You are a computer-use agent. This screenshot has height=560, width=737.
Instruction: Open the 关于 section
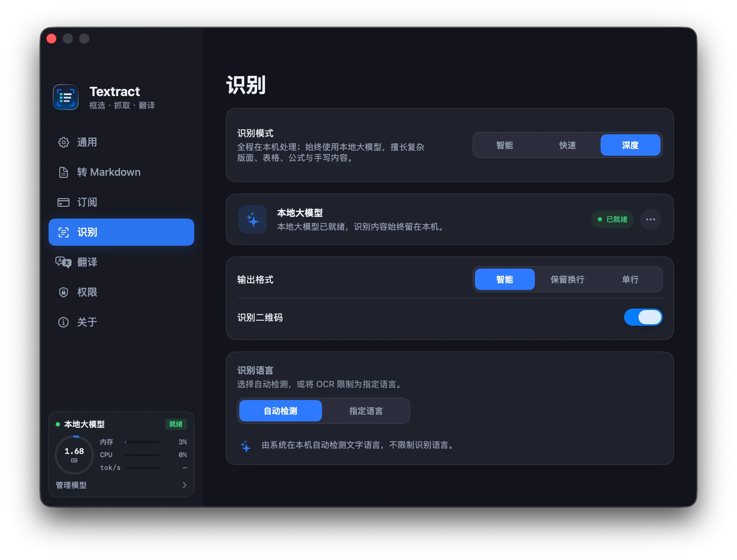[121, 322]
